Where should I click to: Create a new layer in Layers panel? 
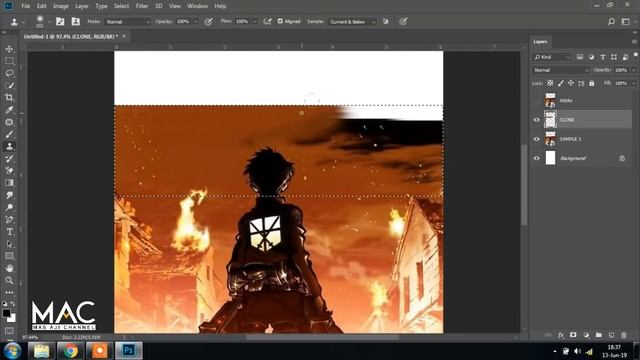click(x=611, y=335)
